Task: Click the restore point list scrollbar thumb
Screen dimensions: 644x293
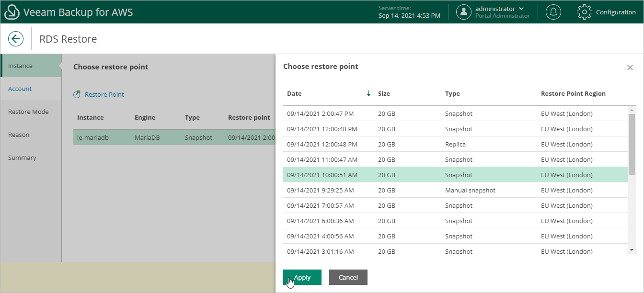Action: [632, 144]
